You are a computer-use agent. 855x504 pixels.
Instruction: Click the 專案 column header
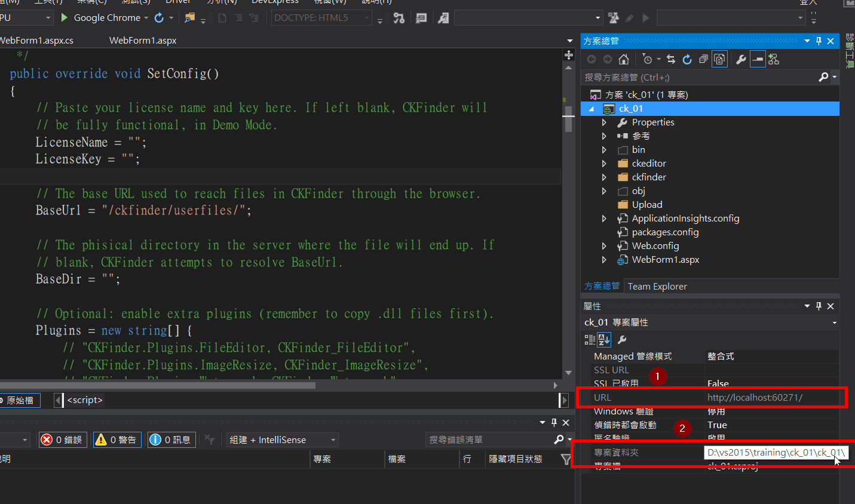348,459
